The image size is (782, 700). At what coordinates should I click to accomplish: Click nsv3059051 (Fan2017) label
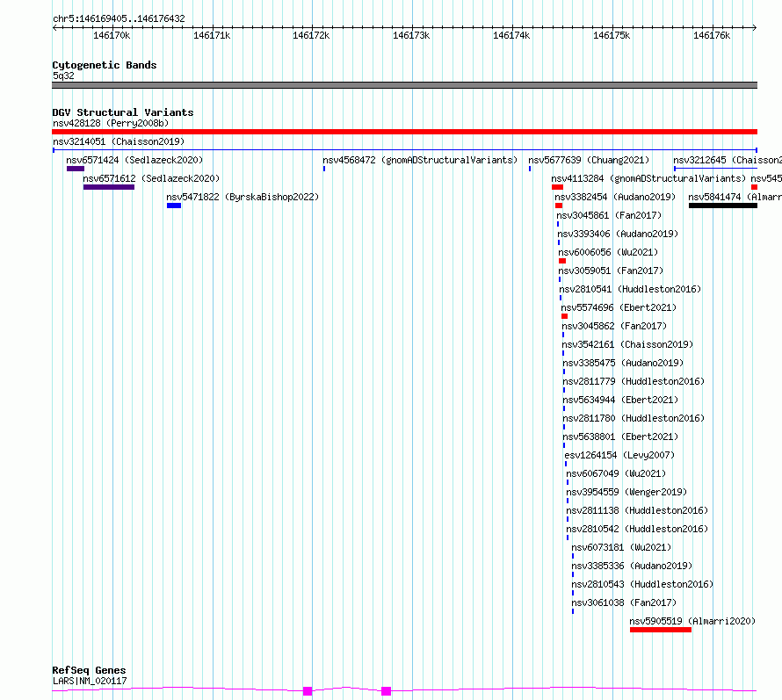point(611,271)
